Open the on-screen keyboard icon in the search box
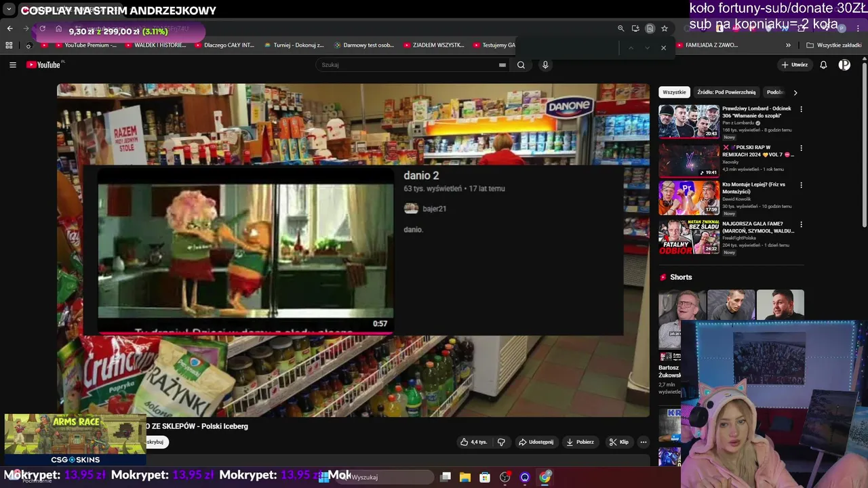868x488 pixels. coord(502,65)
